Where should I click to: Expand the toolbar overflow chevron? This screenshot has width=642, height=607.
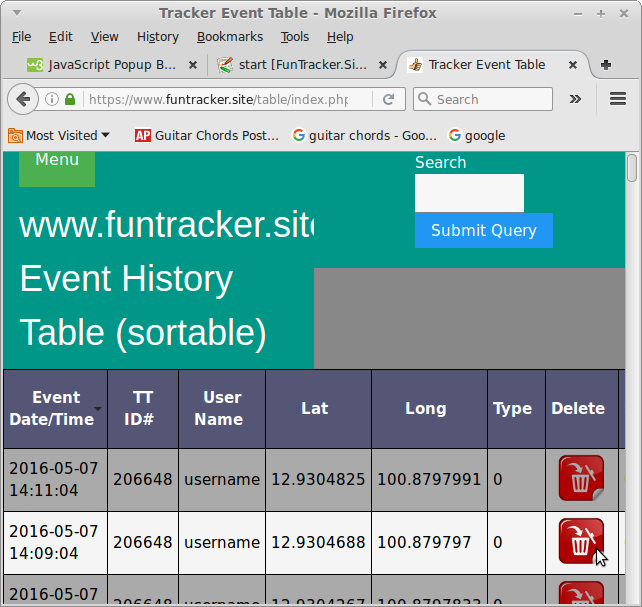(575, 100)
